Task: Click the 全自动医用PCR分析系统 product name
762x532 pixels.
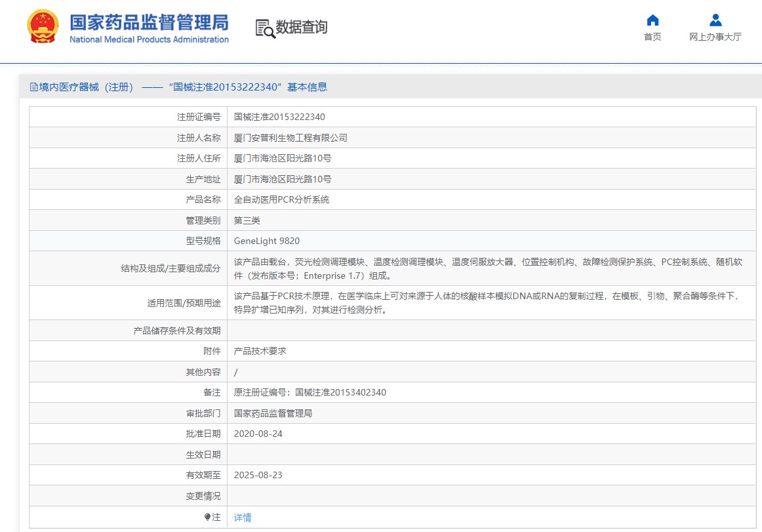Action: coord(282,199)
